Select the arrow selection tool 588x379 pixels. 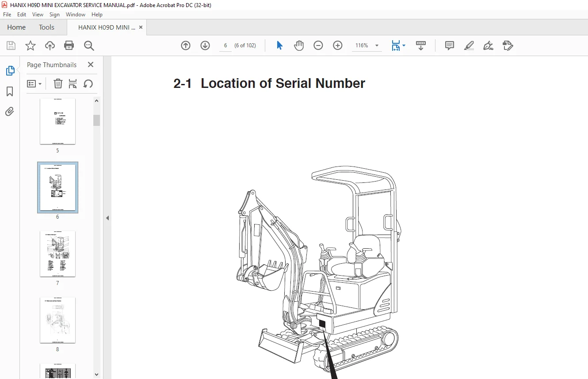point(279,45)
